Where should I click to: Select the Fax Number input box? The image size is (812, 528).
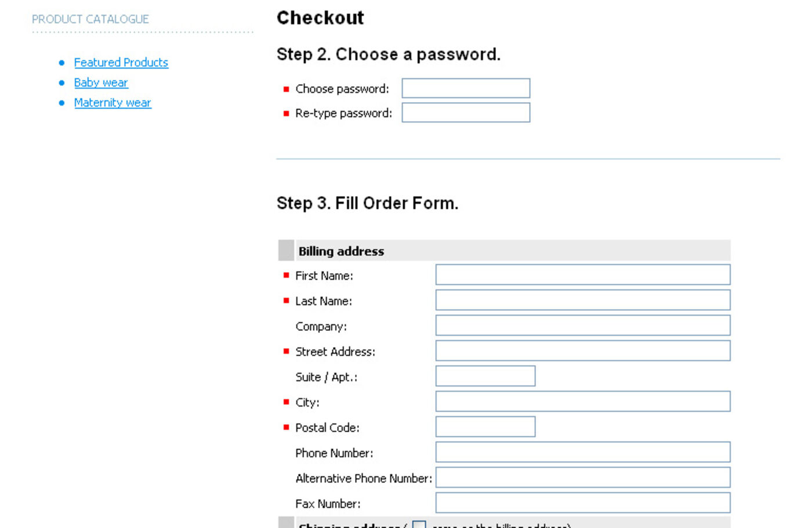pos(582,503)
